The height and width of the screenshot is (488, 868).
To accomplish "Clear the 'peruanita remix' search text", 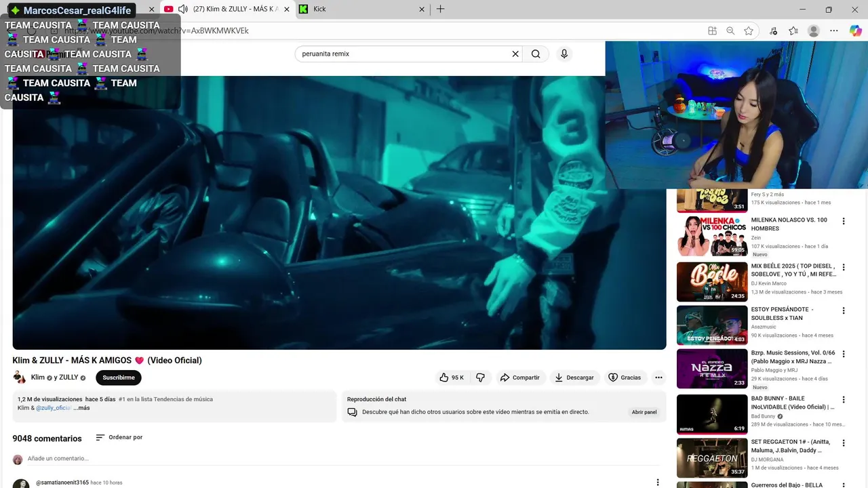I will (515, 54).
